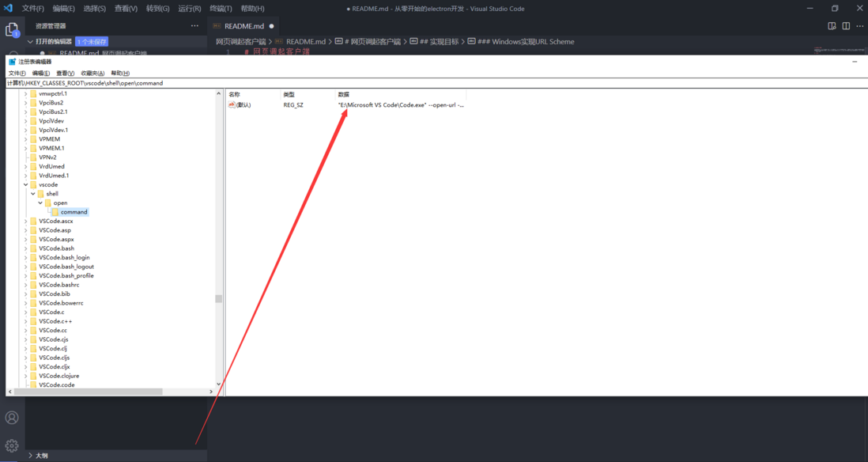Click the folder icon of the command key
This screenshot has height=462, width=868.
coord(55,212)
